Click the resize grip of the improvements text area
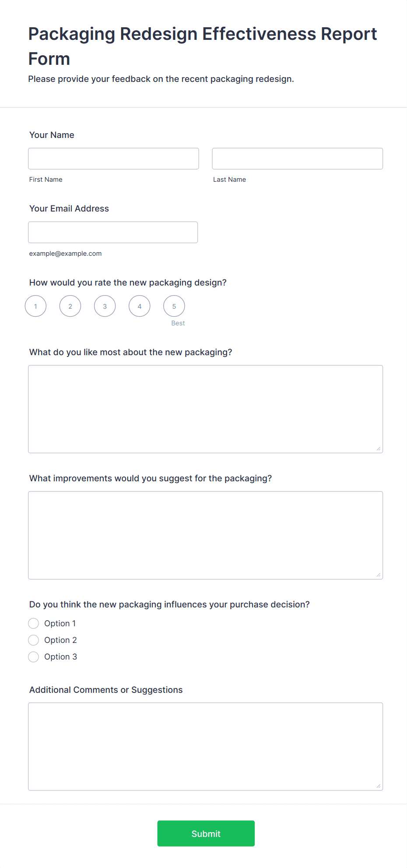This screenshot has width=407, height=868. coord(379,575)
